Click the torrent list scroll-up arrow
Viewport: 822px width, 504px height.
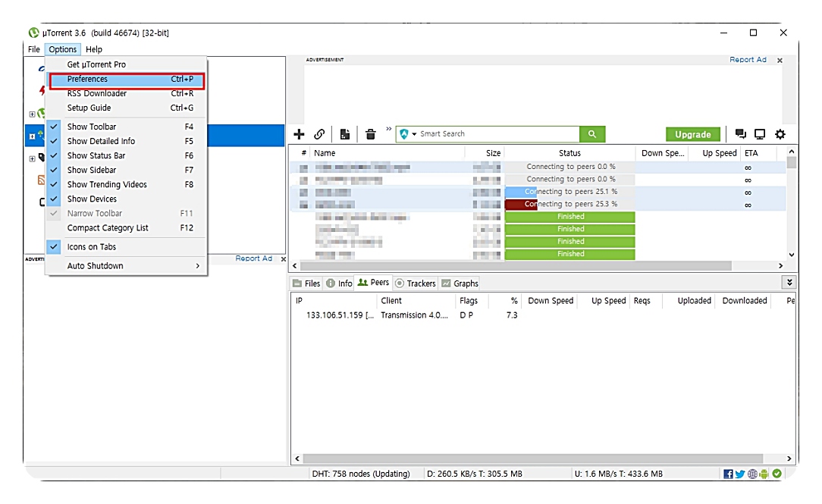tap(792, 152)
